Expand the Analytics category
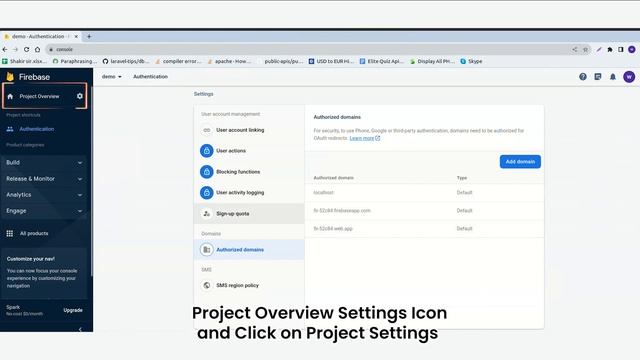Screen dimensions: 640x360 (x=44, y=195)
